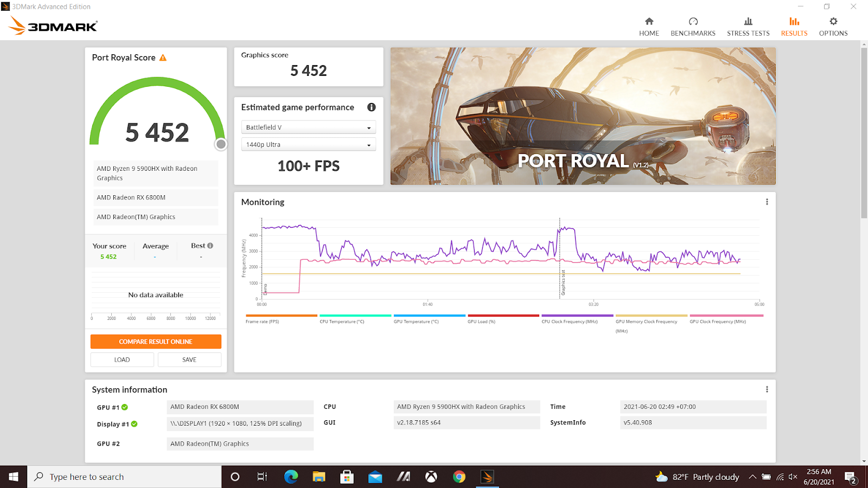This screenshot has width=868, height=488.
Task: Open the network Wi-Fi tray icon
Action: click(780, 477)
